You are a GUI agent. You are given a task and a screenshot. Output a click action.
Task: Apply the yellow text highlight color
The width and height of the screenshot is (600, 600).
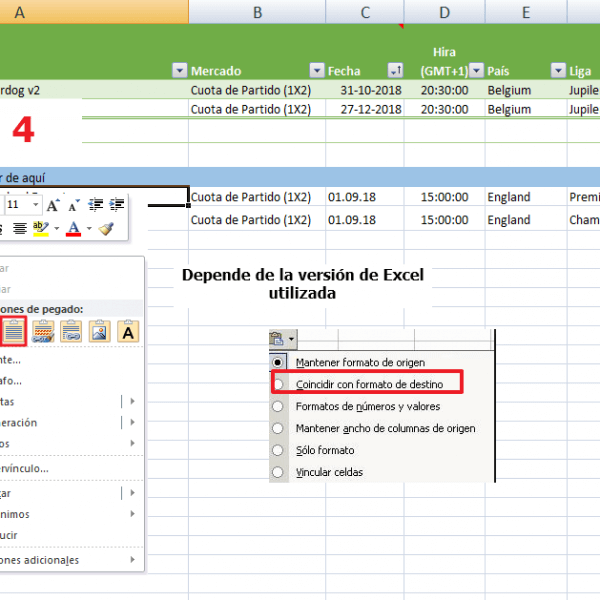pos(41,228)
